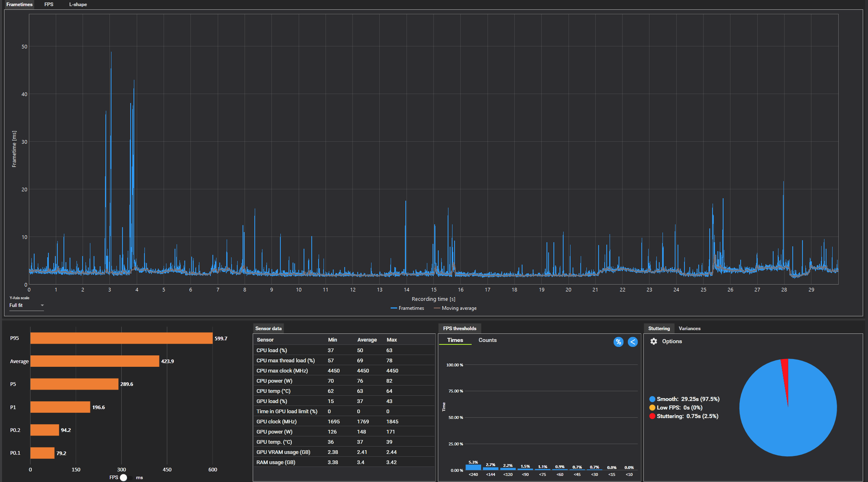Image resolution: width=868 pixels, height=482 pixels.
Task: Click the red stuttering slice of pie chart
Action: [x=785, y=372]
